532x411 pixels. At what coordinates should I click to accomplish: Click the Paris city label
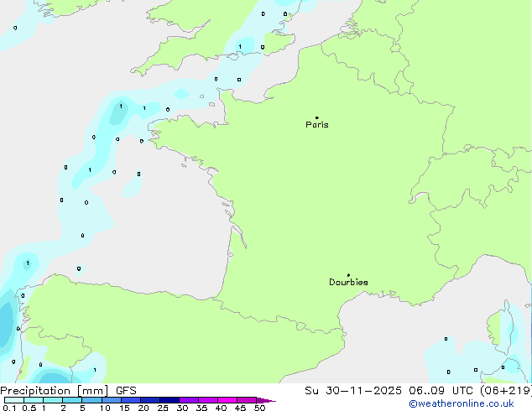(317, 125)
